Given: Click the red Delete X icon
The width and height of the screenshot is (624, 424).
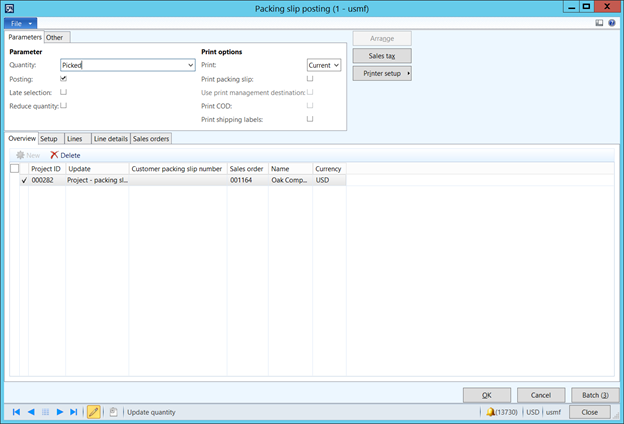Looking at the screenshot, I should point(54,155).
